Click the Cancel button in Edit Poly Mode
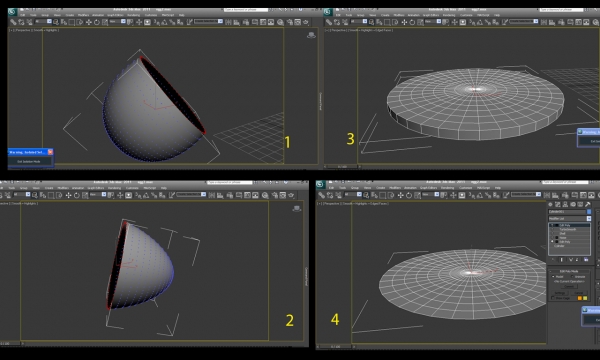The image size is (600, 360). (579, 293)
